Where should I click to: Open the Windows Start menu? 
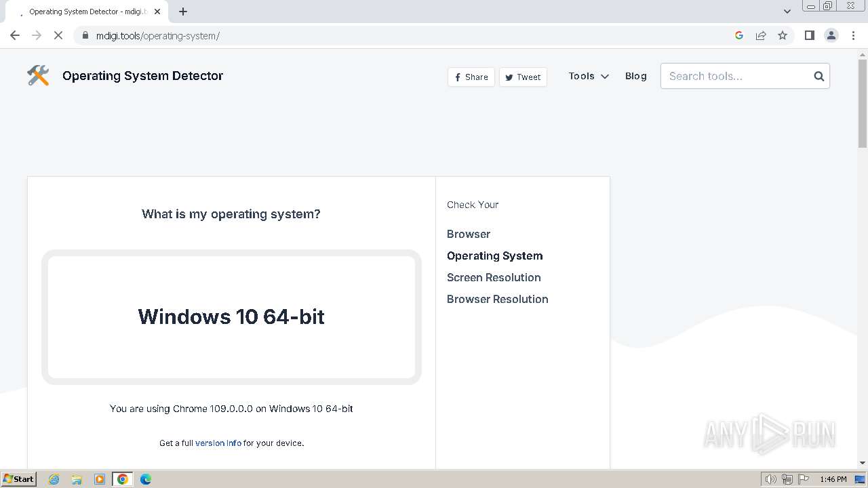[x=18, y=479]
